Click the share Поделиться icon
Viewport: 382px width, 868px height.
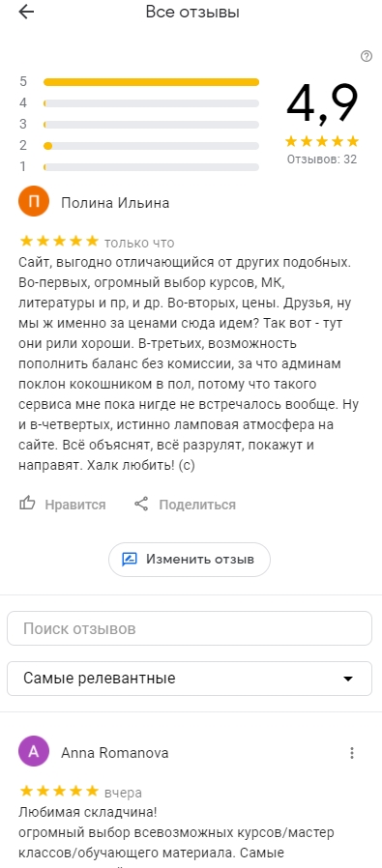pos(142,505)
